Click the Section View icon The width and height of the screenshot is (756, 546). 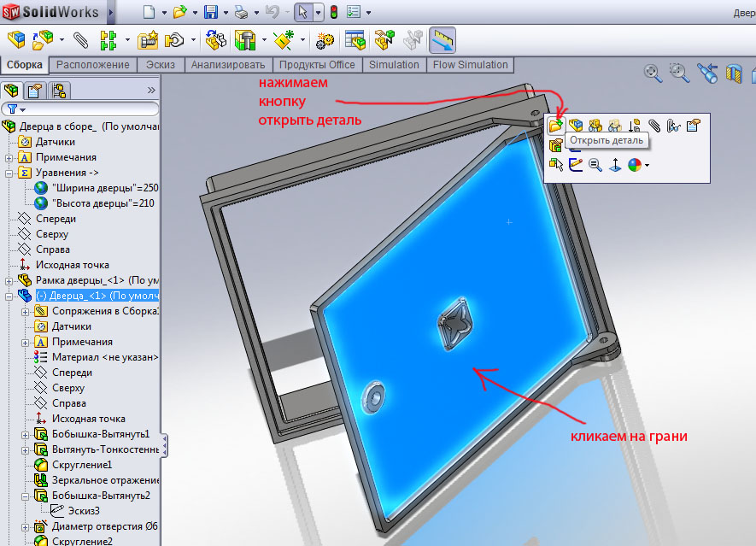[733, 73]
